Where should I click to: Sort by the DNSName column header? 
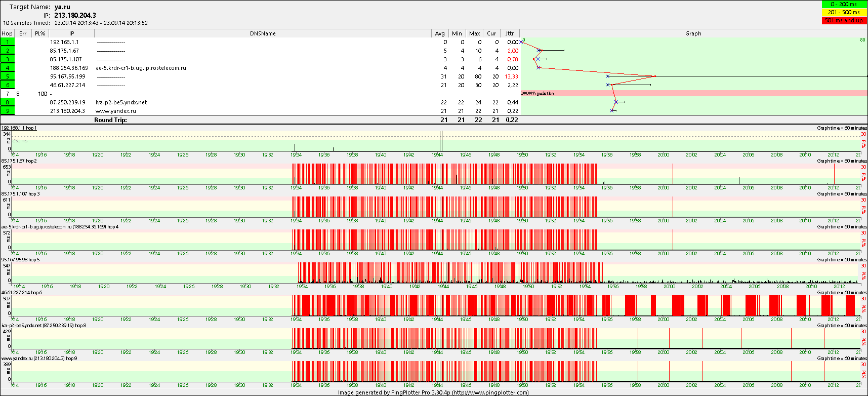pyautogui.click(x=263, y=33)
